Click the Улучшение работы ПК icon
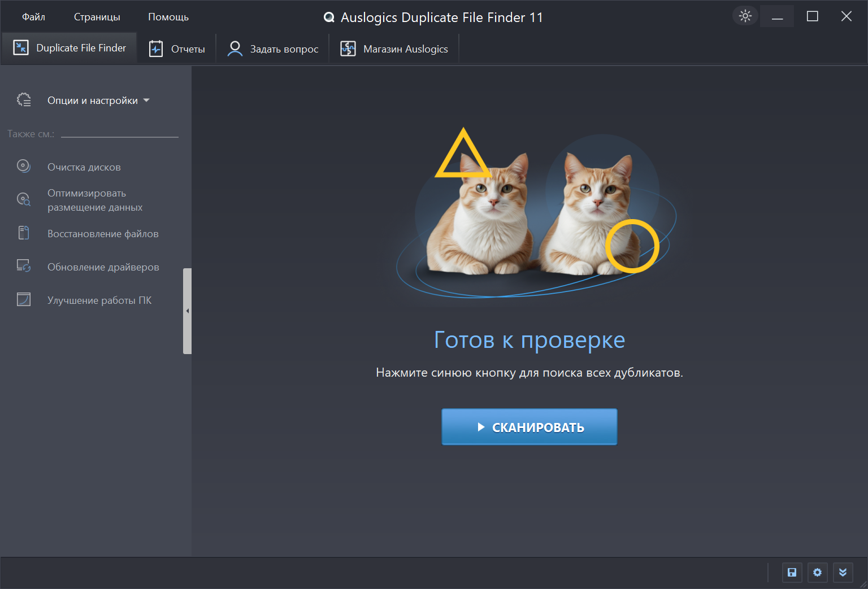Image resolution: width=868 pixels, height=589 pixels. click(x=23, y=299)
